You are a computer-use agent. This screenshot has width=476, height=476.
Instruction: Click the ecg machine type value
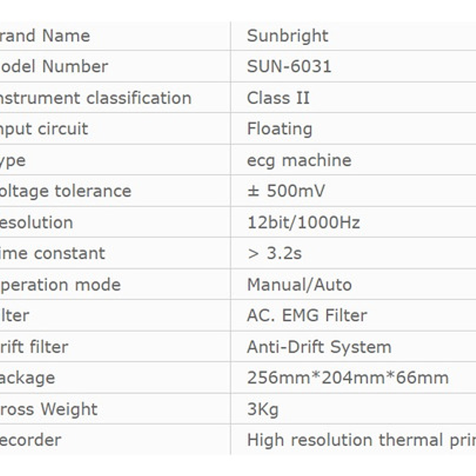(x=299, y=160)
